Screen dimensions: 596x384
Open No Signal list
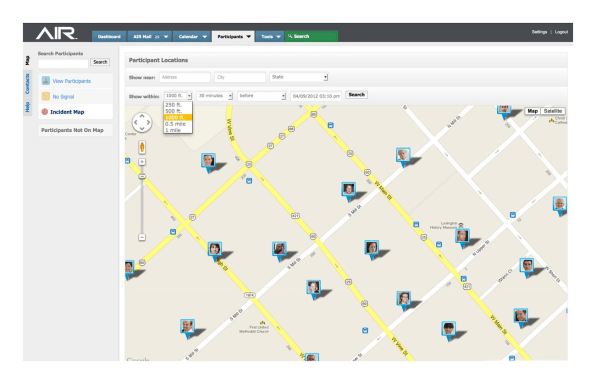(63, 97)
